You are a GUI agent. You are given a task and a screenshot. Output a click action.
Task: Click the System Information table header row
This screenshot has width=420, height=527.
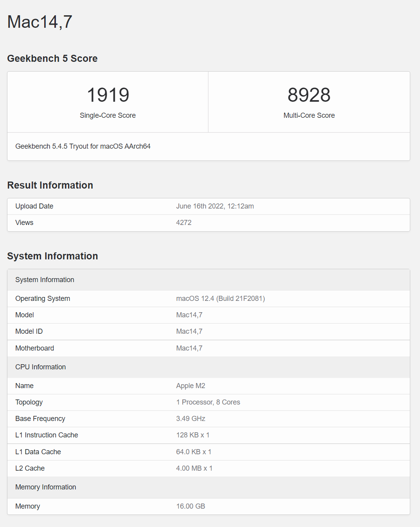point(208,280)
